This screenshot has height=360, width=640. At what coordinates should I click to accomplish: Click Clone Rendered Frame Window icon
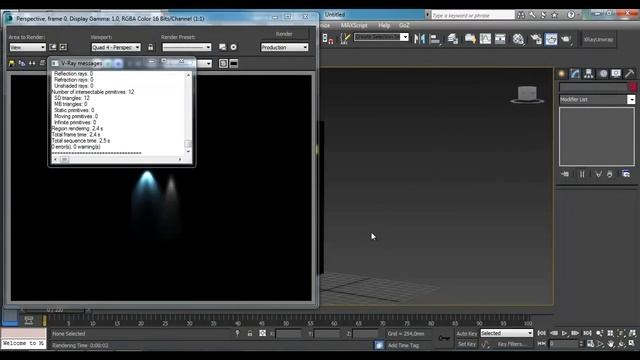[32, 63]
